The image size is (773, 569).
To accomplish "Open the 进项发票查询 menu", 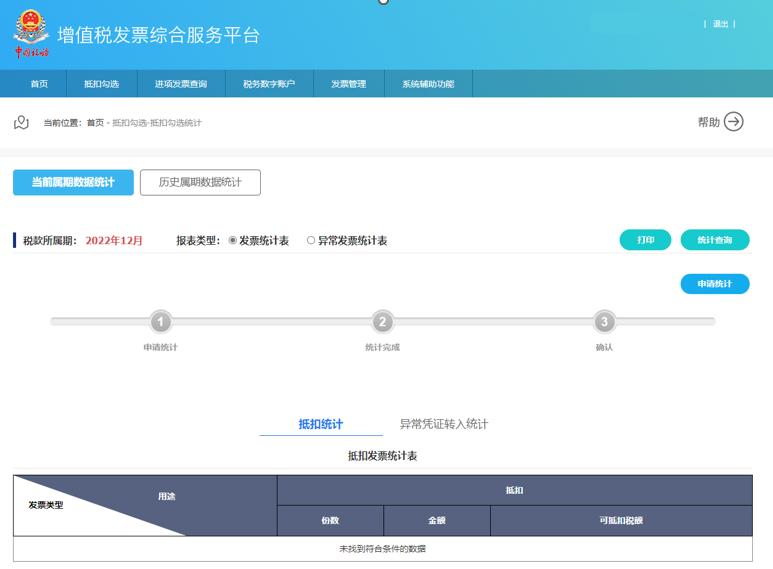I will (181, 84).
